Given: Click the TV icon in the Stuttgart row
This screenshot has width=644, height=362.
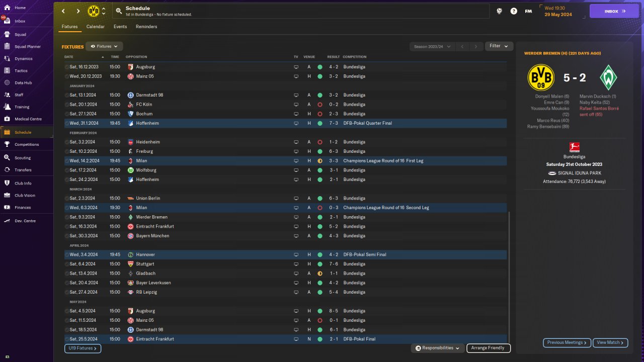Looking at the screenshot, I should tap(296, 264).
